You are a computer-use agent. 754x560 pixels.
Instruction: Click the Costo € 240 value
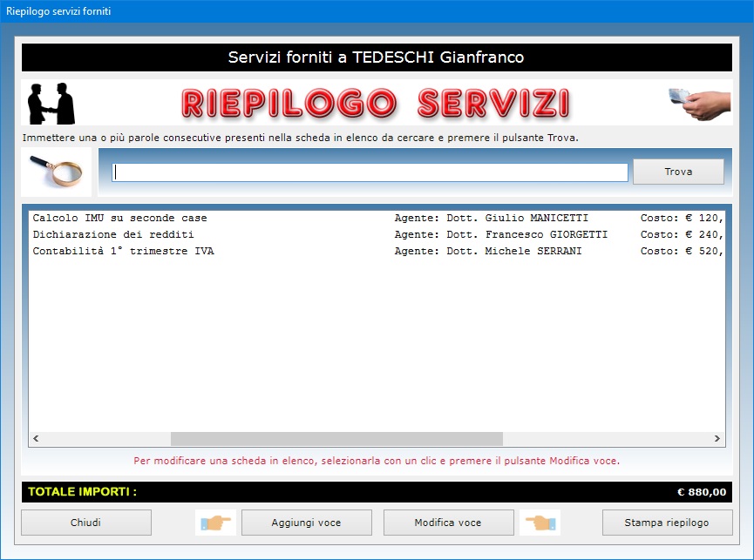682,234
